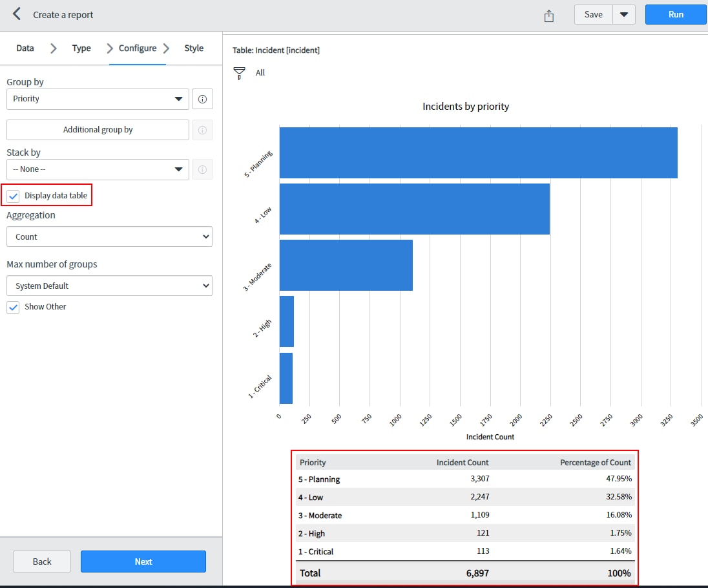This screenshot has width=708, height=588.
Task: Open the Style tab
Action: tap(194, 48)
